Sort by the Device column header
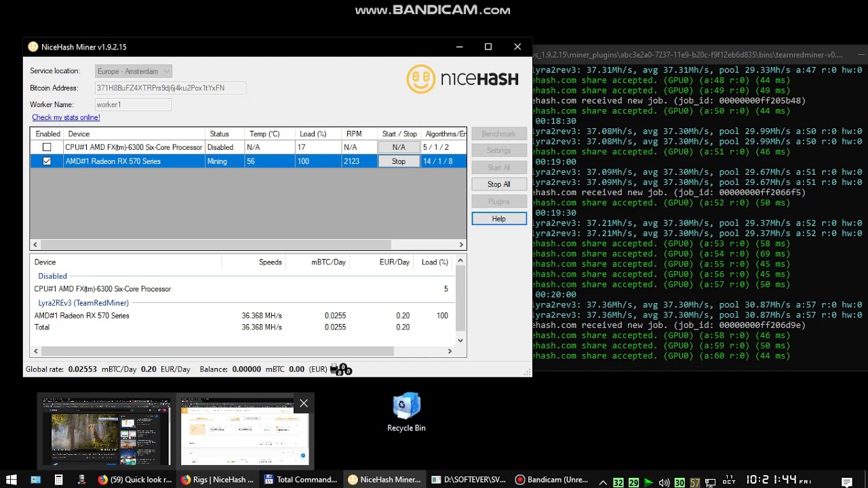 pyautogui.click(x=134, y=134)
